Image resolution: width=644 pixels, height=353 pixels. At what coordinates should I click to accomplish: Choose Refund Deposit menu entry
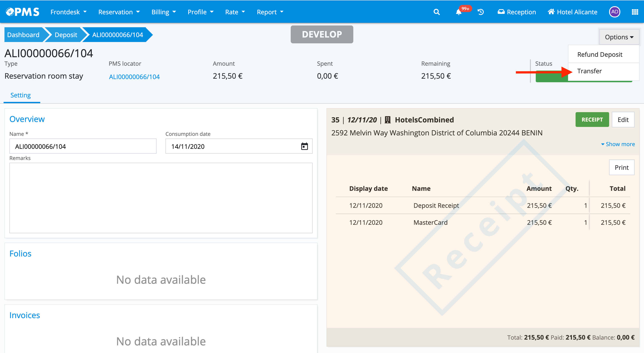tap(600, 55)
